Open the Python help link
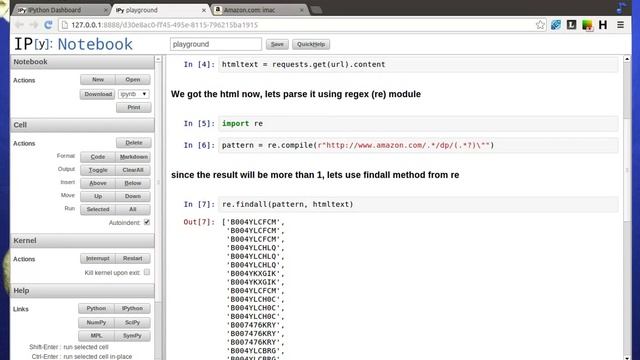 click(96, 309)
